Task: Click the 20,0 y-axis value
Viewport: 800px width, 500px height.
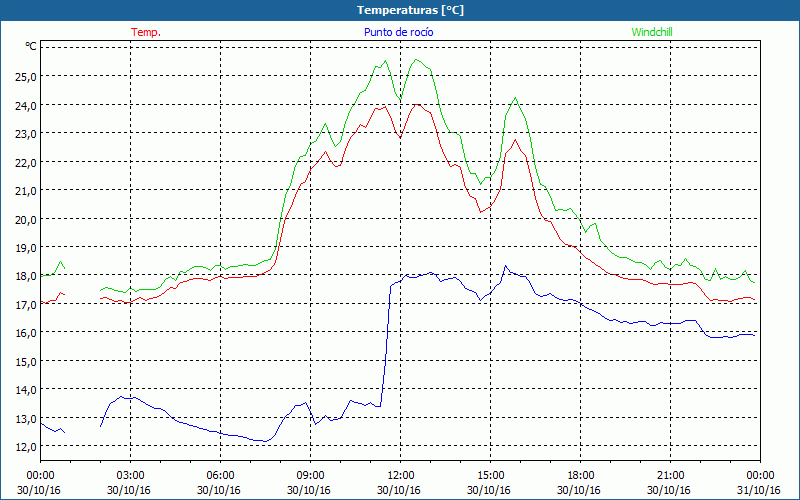Action: pos(27,219)
